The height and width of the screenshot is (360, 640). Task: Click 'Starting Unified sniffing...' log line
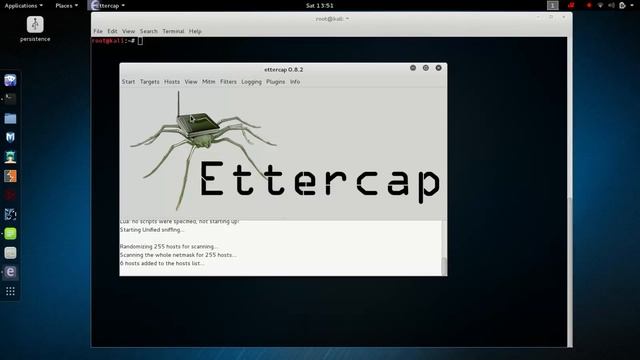[x=151, y=230]
